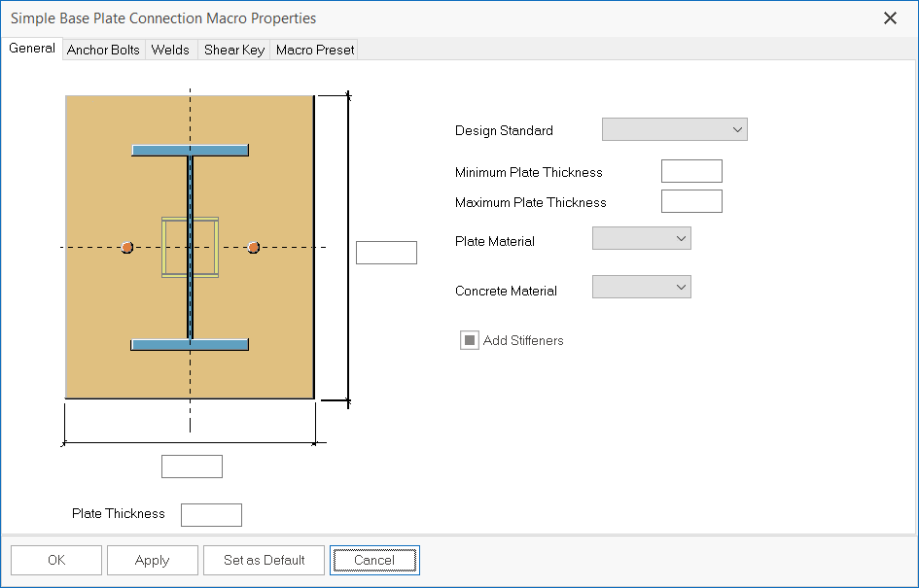Click the Apply button

153,560
